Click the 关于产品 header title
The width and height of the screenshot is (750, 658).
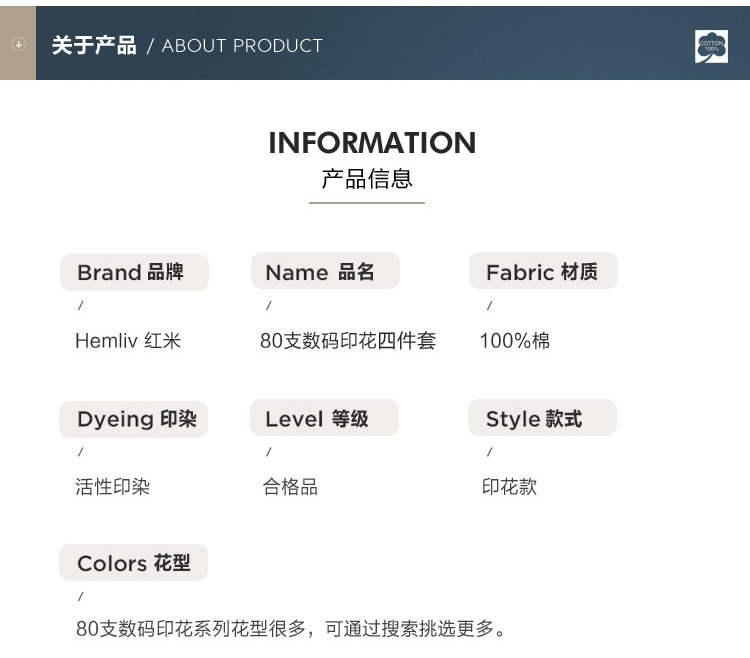(x=94, y=46)
